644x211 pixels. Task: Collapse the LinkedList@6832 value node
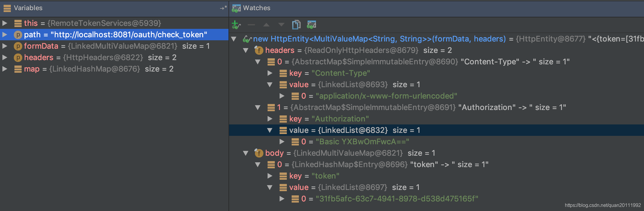point(270,130)
